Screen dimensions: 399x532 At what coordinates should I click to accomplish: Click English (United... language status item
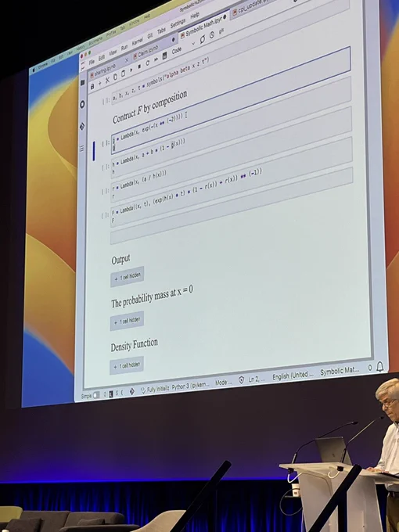click(x=292, y=376)
